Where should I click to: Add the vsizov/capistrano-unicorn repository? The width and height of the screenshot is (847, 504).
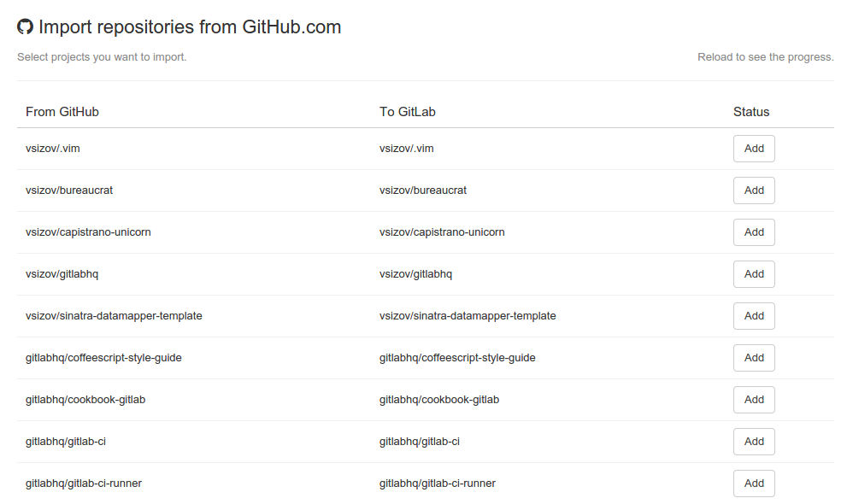tap(754, 232)
